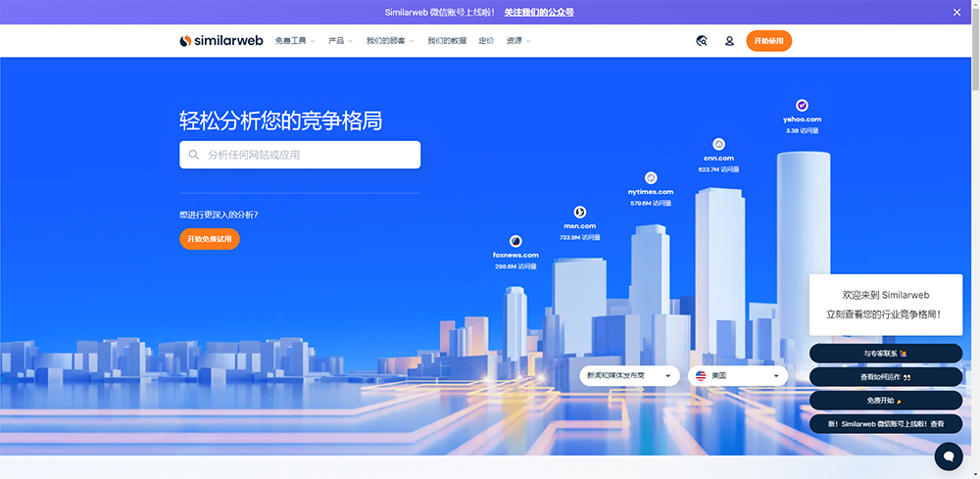Image resolution: width=980 pixels, height=479 pixels.
Task: Open the chat bubble widget
Action: click(948, 455)
